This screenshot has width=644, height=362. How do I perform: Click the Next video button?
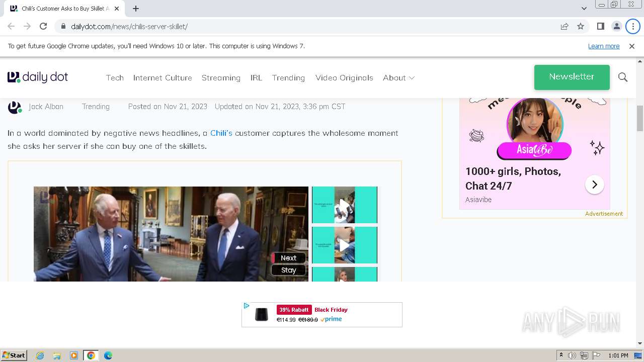288,258
